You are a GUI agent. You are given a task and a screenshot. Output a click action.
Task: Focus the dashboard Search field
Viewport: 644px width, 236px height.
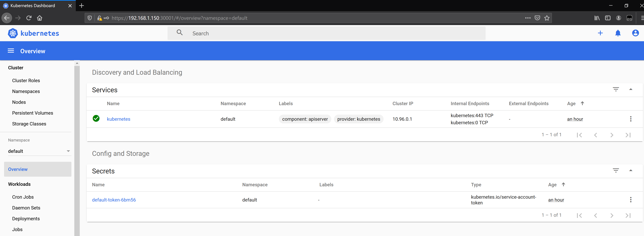326,33
